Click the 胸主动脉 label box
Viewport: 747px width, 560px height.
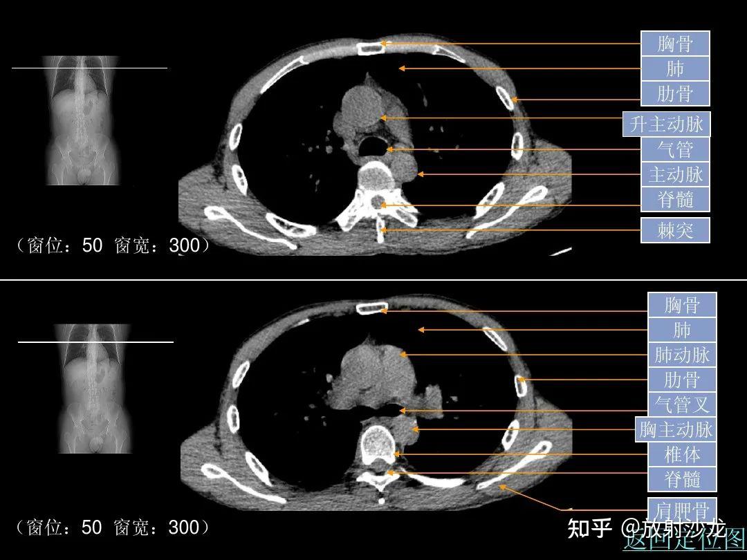tap(676, 429)
